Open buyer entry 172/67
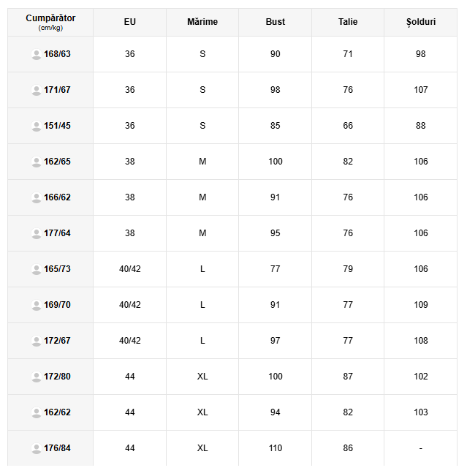Image resolution: width=467 pixels, height=476 pixels. pos(57,341)
